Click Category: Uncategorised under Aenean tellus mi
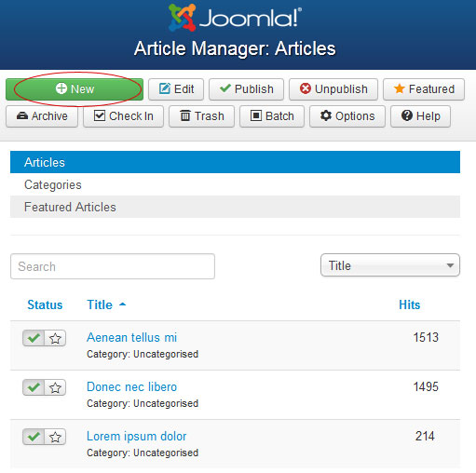Viewport: 476px width, 473px height. tap(143, 354)
